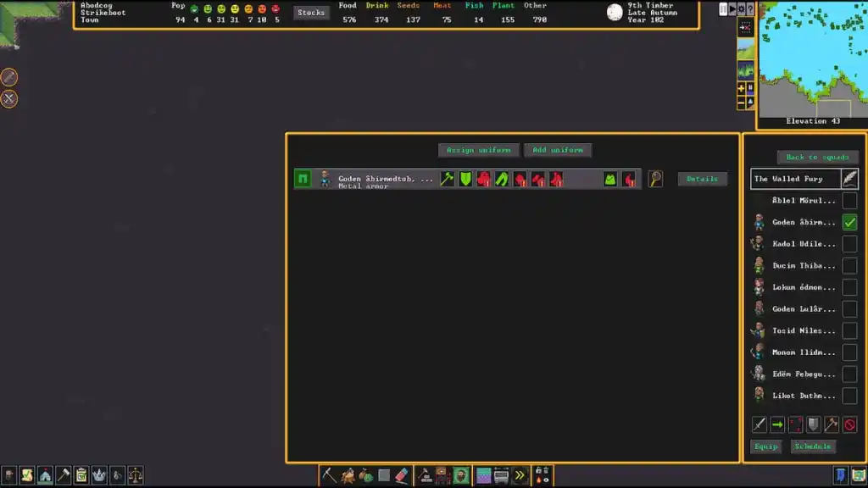
Task: Select The Walled Fury squad name
Action: 795,179
